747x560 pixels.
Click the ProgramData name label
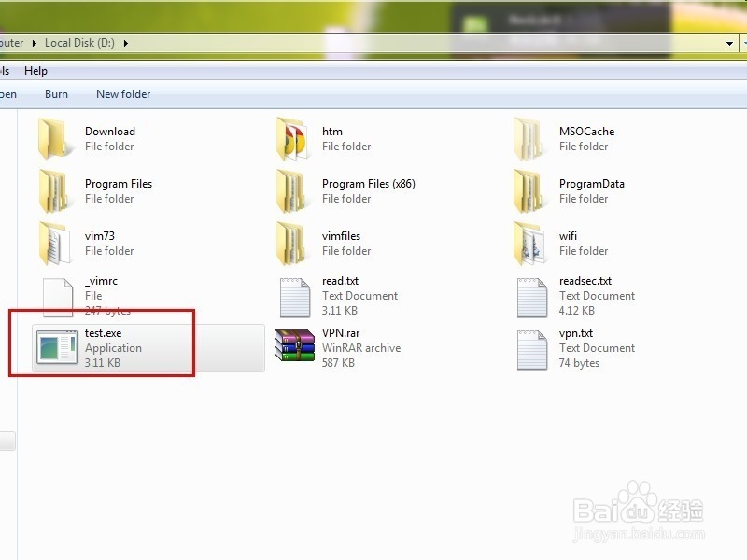coord(592,184)
